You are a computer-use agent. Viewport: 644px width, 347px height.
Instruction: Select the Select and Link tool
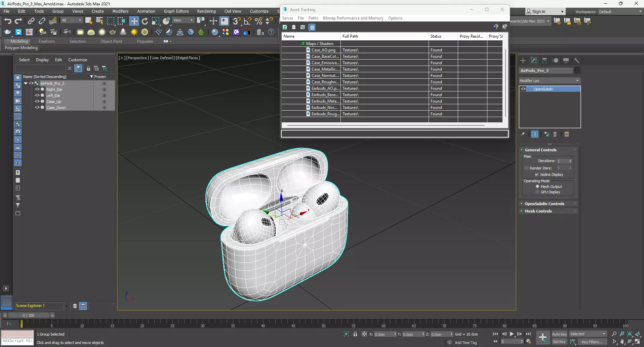[31, 21]
